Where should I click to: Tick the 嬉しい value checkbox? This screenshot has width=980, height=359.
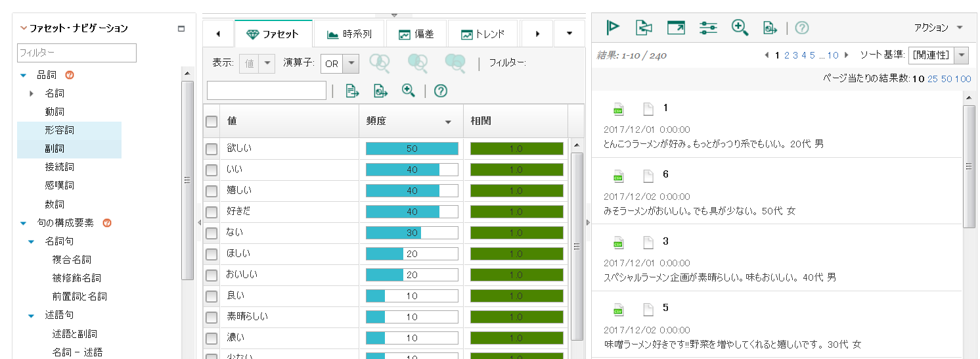212,191
